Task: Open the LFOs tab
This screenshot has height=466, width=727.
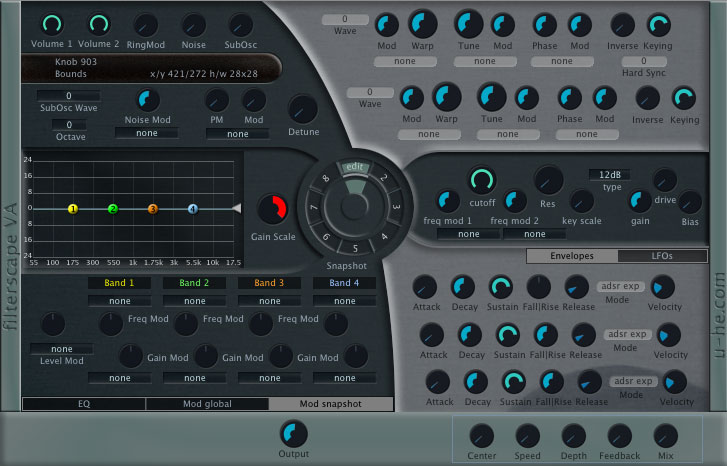Action: 662,256
